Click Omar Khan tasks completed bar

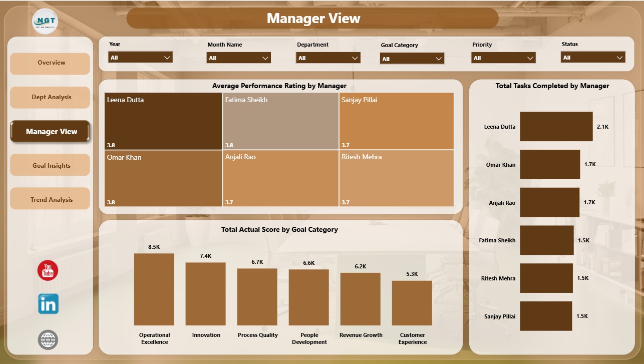point(550,164)
